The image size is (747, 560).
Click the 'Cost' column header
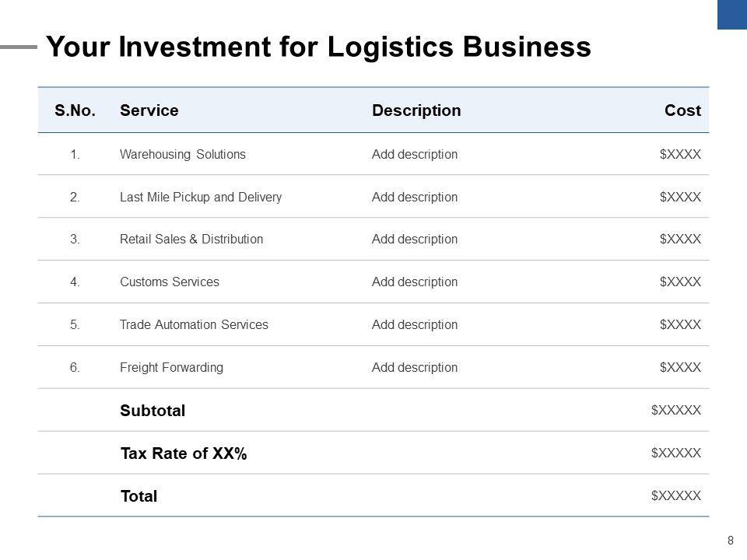[682, 110]
